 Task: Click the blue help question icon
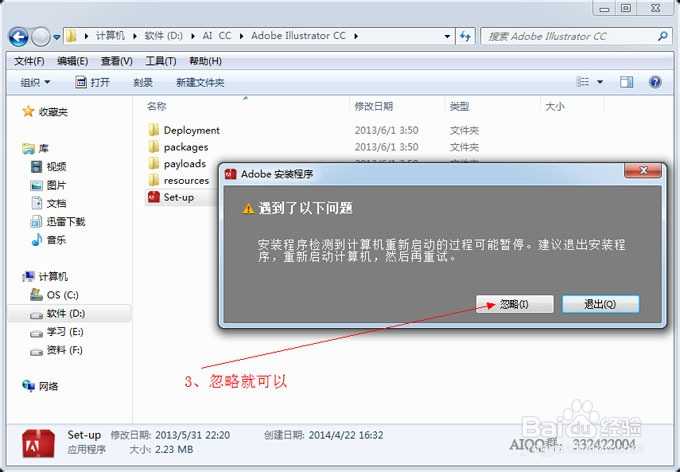coord(655,82)
